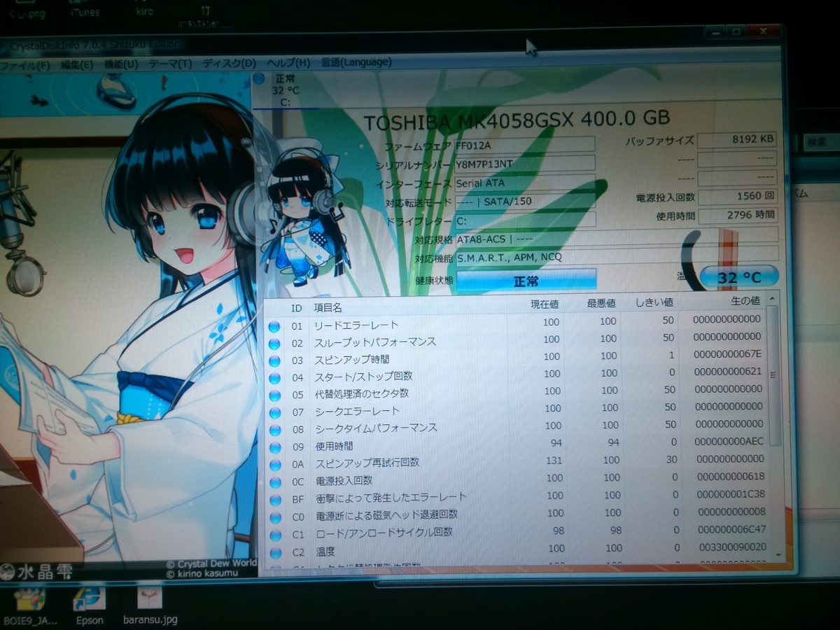Click the 最悪値 column header

pyautogui.click(x=601, y=303)
